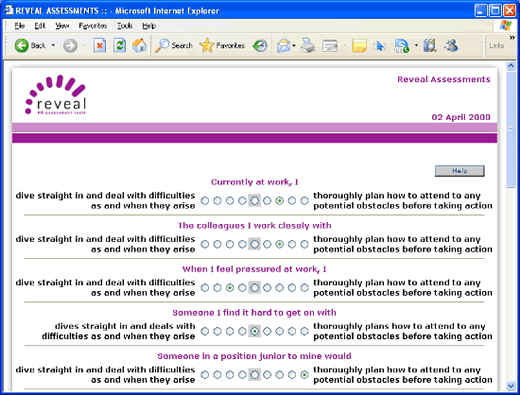Image resolution: width=520 pixels, height=395 pixels.
Task: Open the Favorites menu
Action: click(x=93, y=26)
